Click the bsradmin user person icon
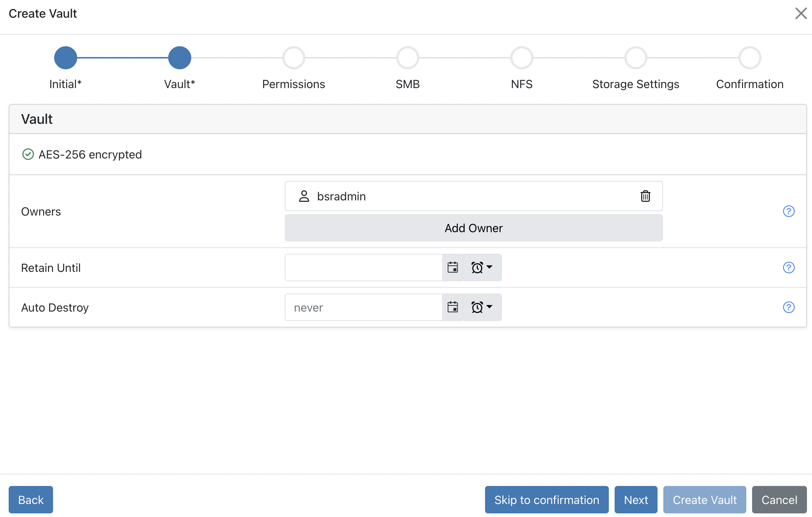812x517 pixels. tap(304, 196)
